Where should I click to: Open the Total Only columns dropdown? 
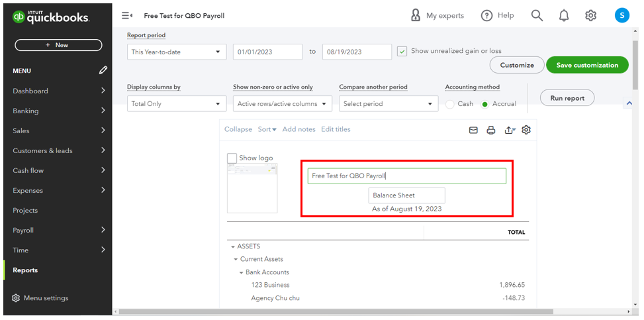[x=177, y=104]
